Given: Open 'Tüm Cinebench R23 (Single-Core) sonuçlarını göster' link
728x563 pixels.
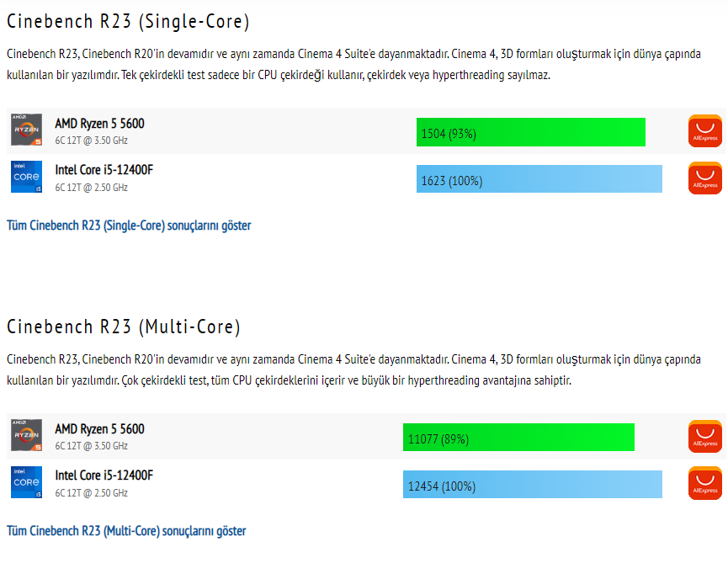Looking at the screenshot, I should [x=129, y=226].
